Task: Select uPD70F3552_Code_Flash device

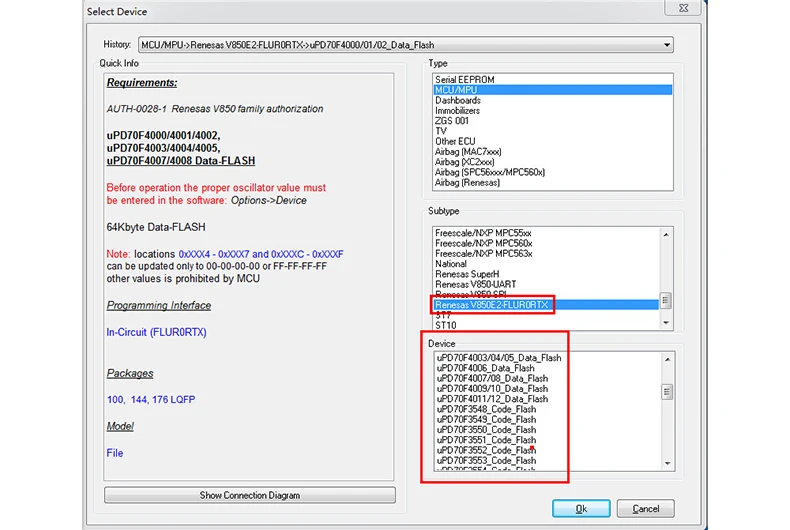Action: pyautogui.click(x=548, y=450)
